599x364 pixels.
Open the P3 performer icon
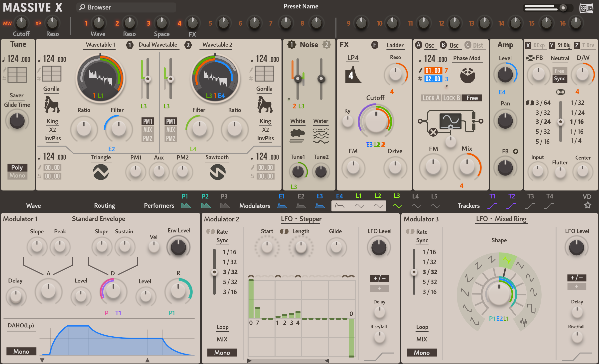(225, 205)
